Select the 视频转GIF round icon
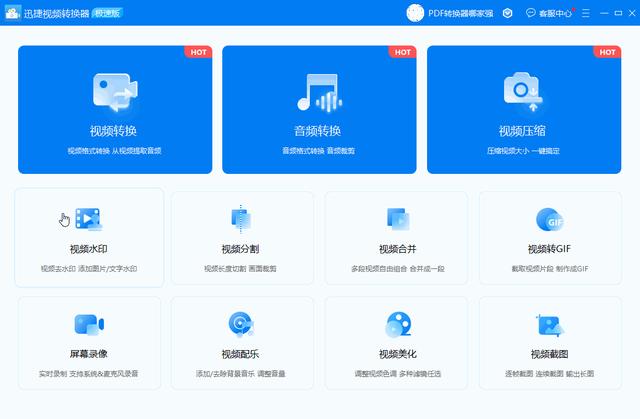640x419 pixels. click(549, 219)
